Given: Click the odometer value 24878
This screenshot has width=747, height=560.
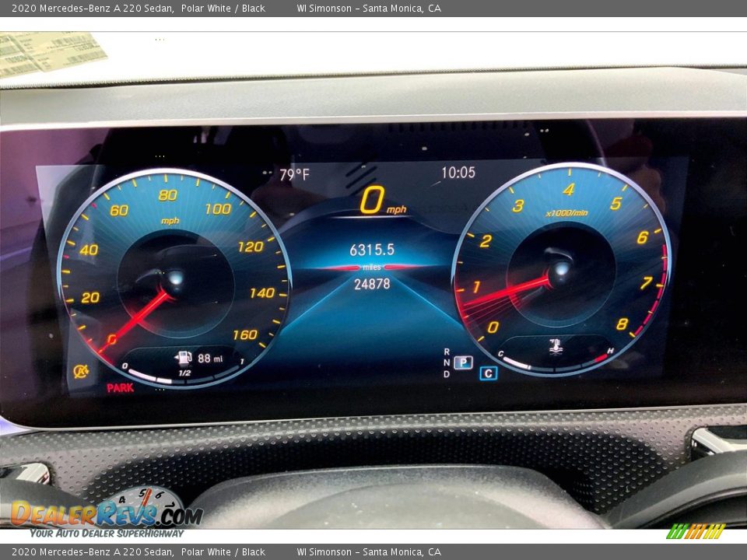Looking at the screenshot, I should [x=372, y=285].
